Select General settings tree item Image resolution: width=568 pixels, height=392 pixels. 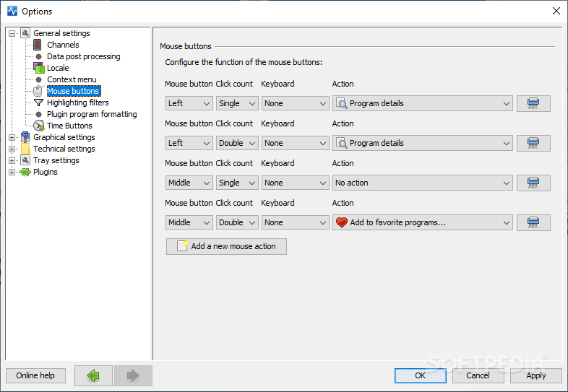click(61, 33)
